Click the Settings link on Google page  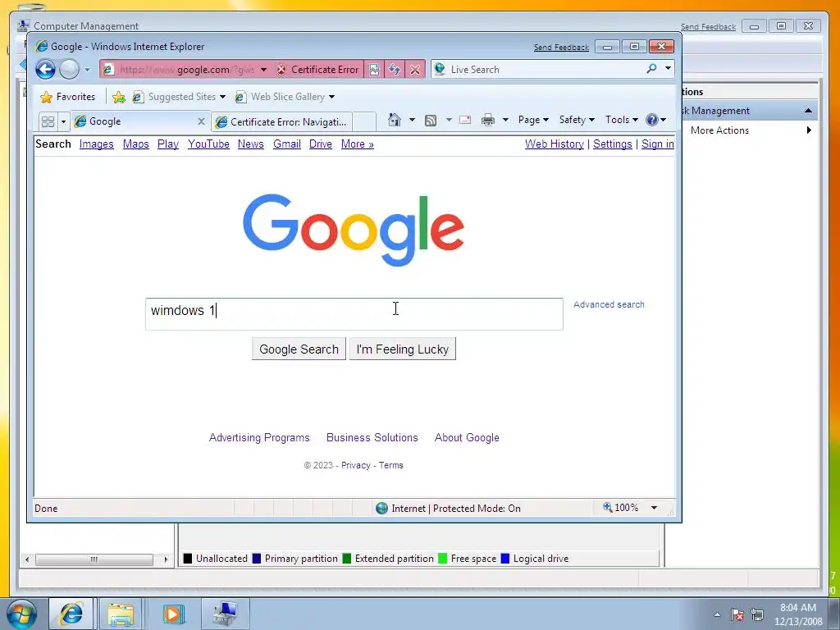point(612,144)
